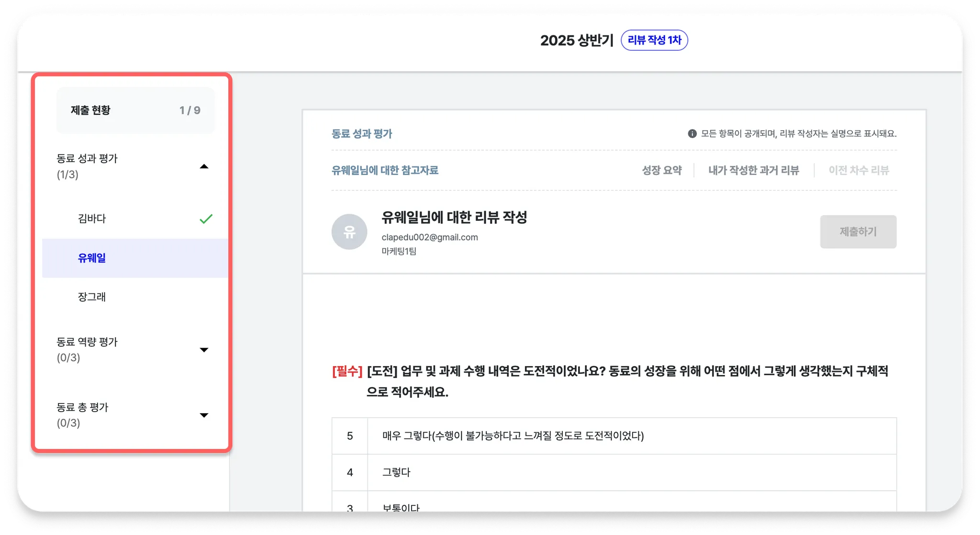This screenshot has height=535, width=980.
Task: Expand the 동료 총 평가 section arrow
Action: pyautogui.click(x=204, y=415)
